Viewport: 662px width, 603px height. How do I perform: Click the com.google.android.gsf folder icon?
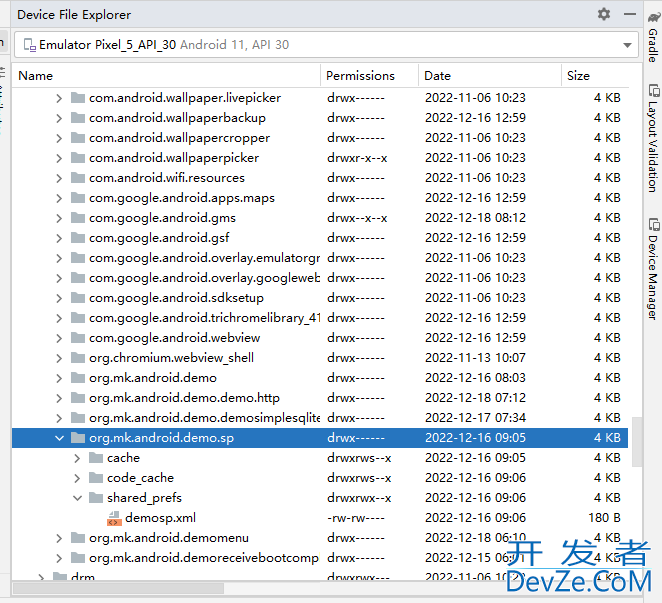pyautogui.click(x=78, y=238)
